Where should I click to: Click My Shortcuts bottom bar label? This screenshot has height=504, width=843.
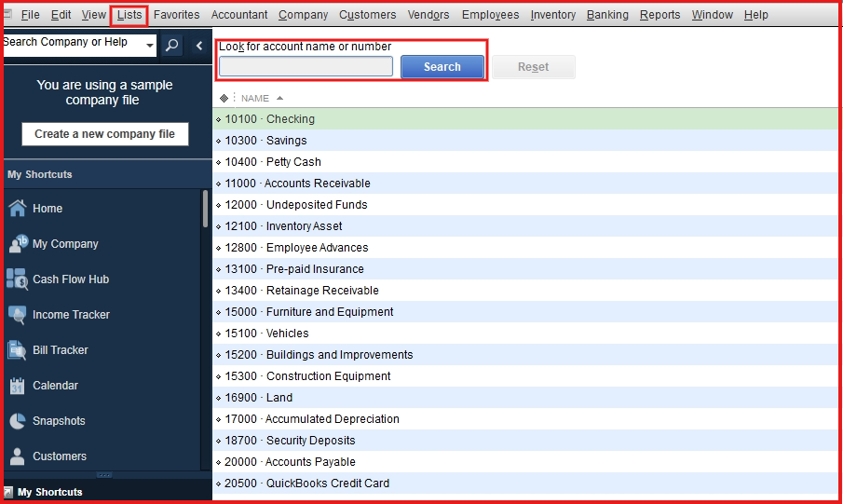50,492
